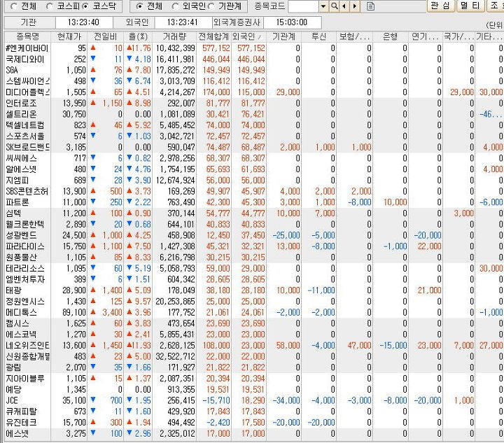Select the 큐캐피탈 stock row
The image size is (504, 443).
(x=254, y=412)
